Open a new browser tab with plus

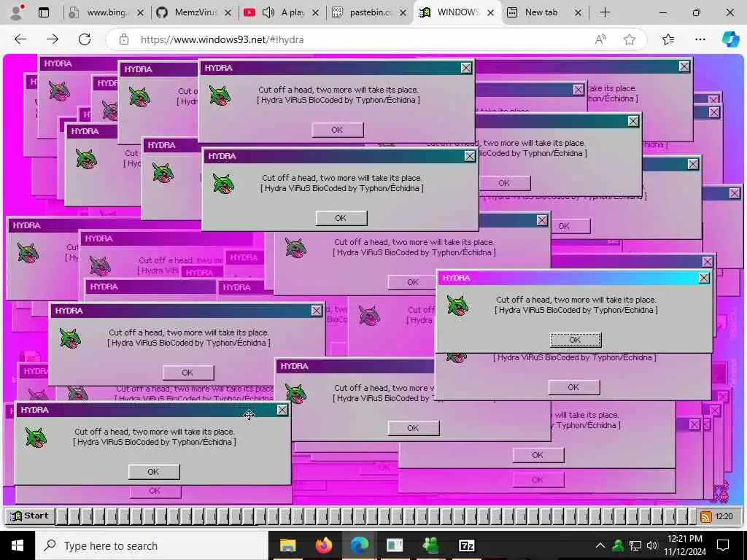605,12
